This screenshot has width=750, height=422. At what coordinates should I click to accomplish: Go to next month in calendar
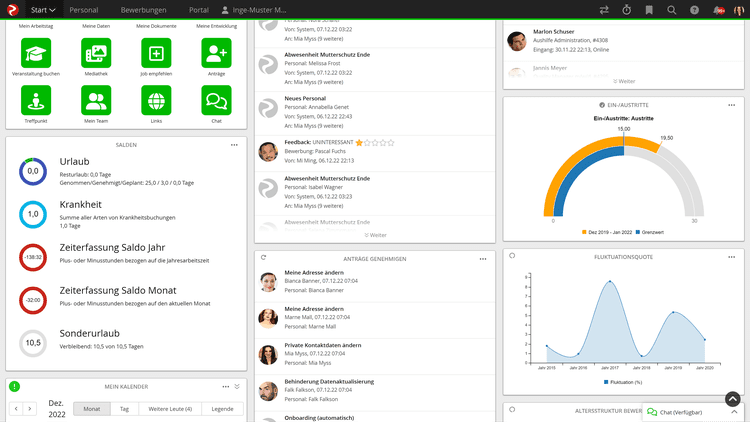30,409
